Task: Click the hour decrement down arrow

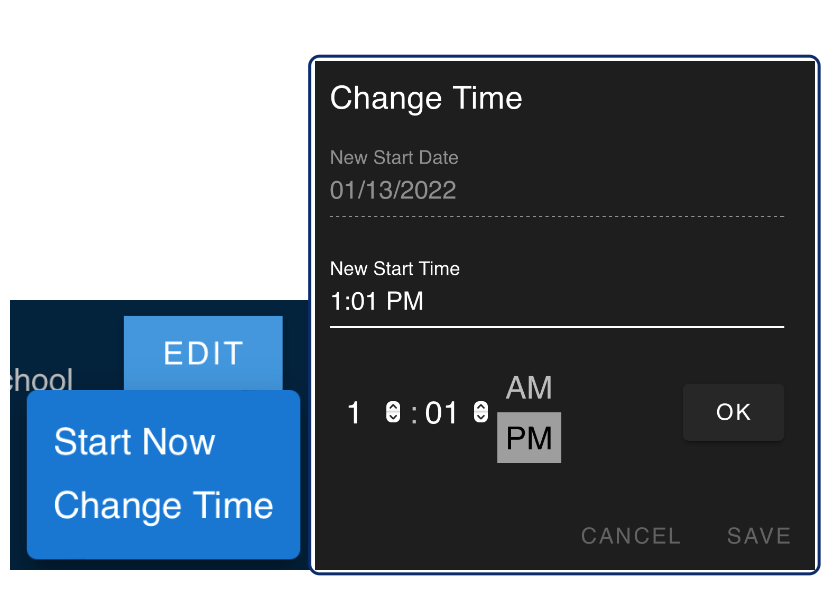Action: [x=392, y=418]
